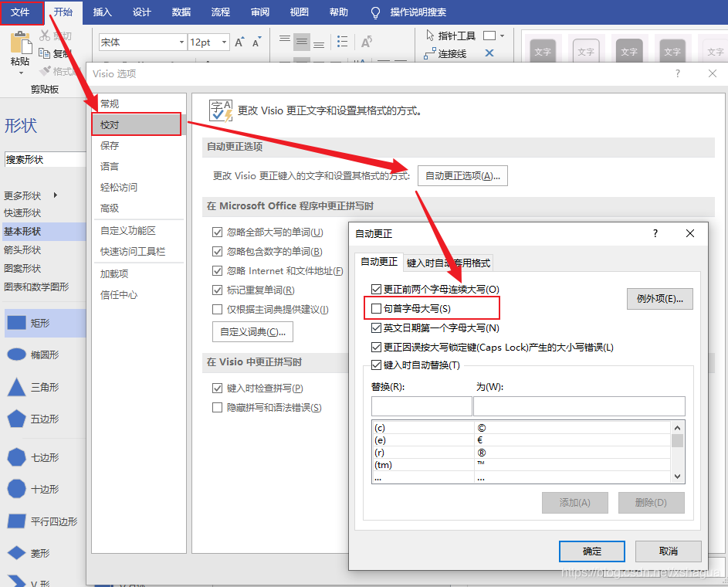
Task: Click the blue X connection point tool
Action: point(489,53)
